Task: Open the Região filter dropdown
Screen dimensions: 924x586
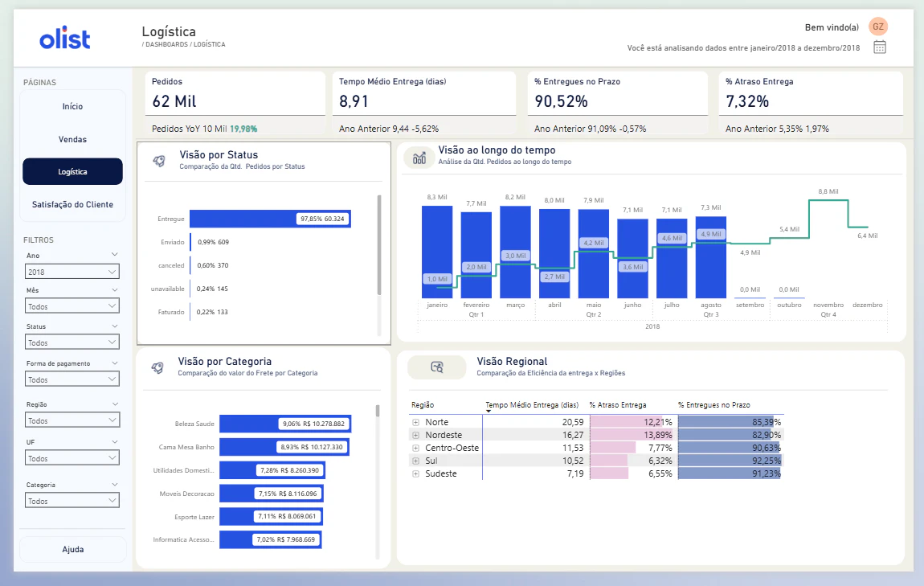Action: pyautogui.click(x=72, y=420)
